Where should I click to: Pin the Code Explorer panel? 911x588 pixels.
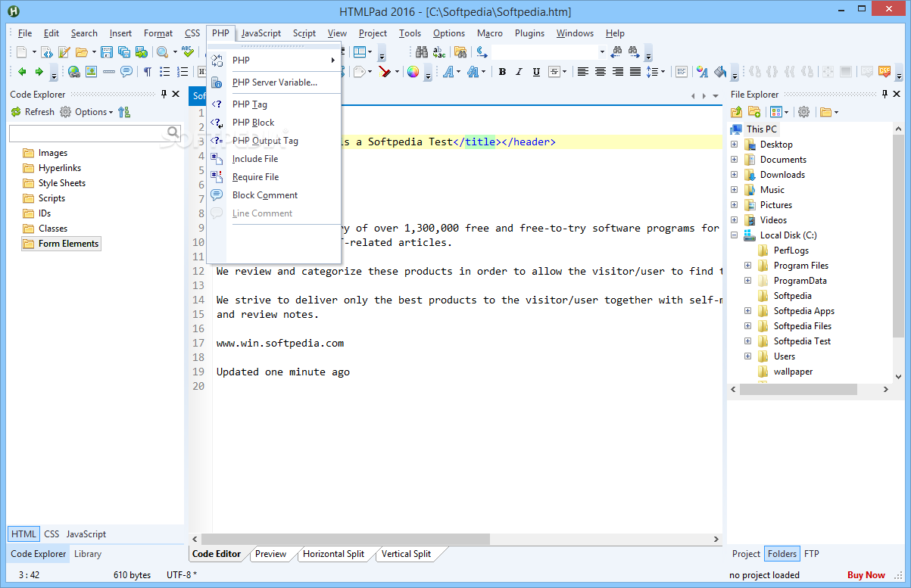coord(164,94)
